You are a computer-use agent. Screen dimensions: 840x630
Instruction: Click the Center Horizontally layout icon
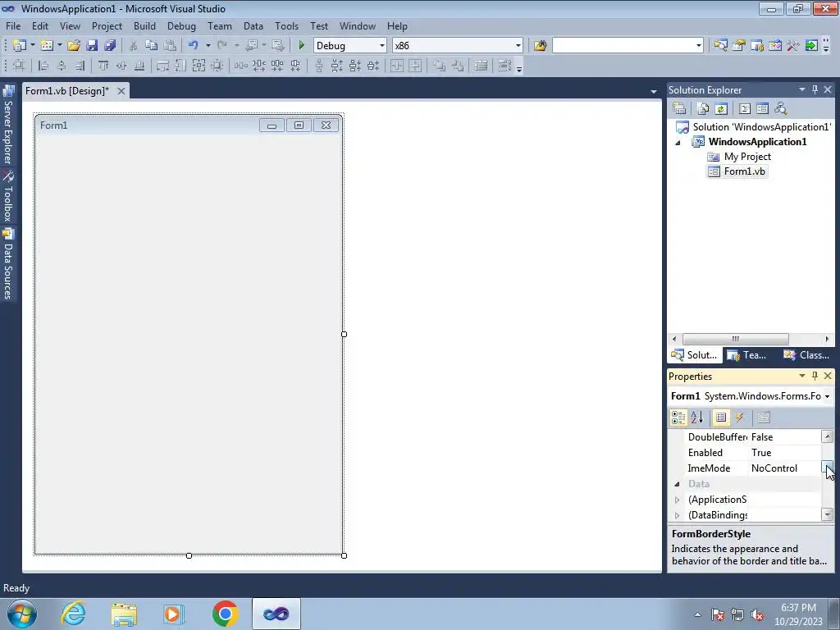click(396, 66)
